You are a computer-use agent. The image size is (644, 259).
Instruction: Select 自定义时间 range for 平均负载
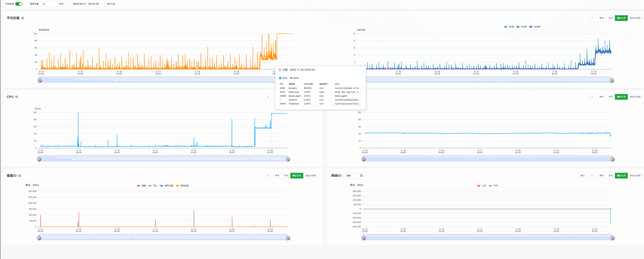(635, 18)
